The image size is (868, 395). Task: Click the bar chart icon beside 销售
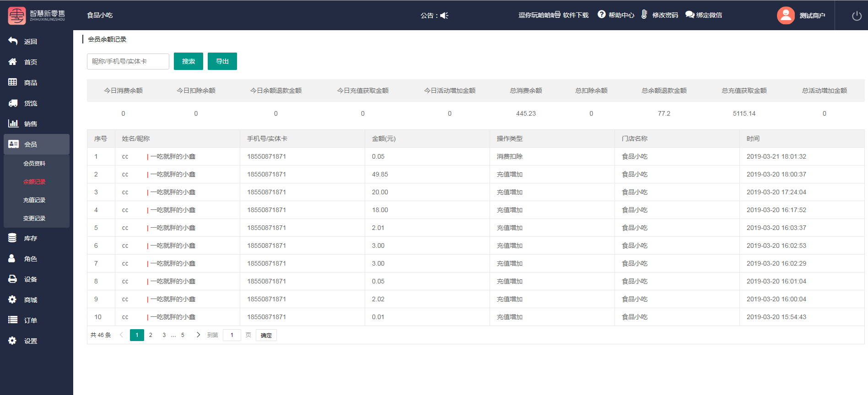(x=13, y=123)
